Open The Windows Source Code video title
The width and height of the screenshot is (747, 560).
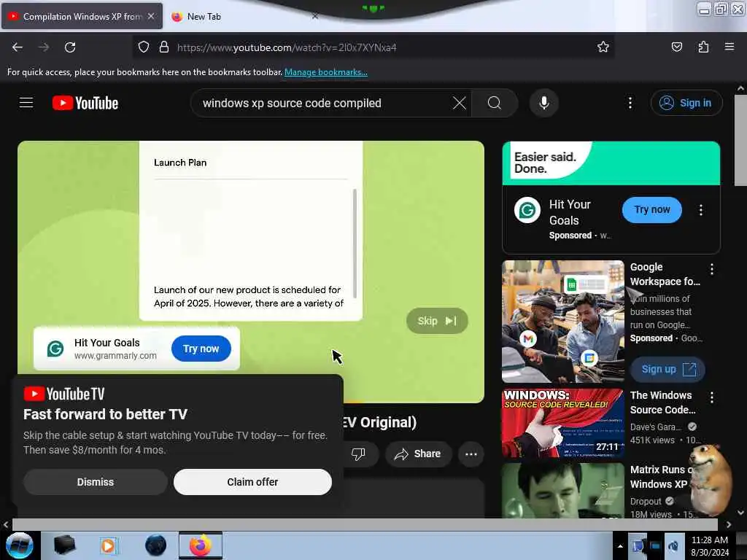point(662,402)
